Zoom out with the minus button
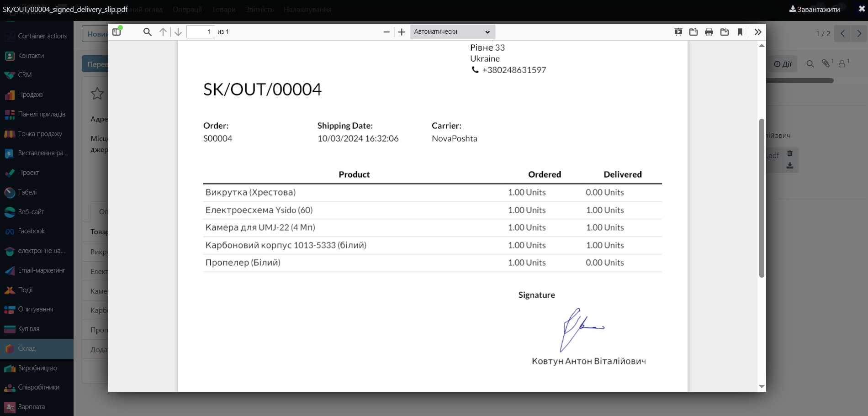This screenshot has height=416, width=868. [x=386, y=32]
